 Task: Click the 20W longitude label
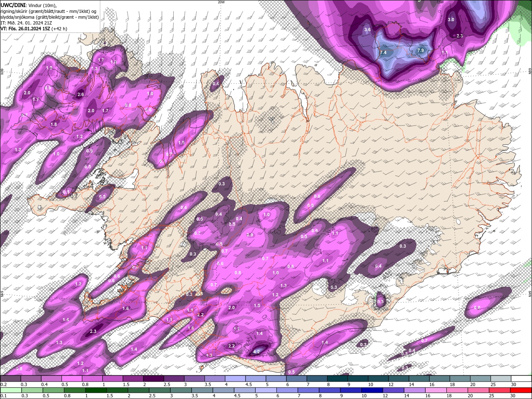tap(221, 2)
